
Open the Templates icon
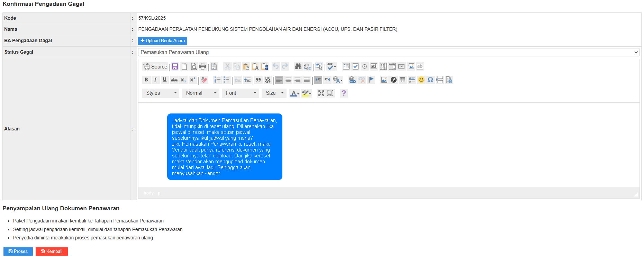pos(214,66)
